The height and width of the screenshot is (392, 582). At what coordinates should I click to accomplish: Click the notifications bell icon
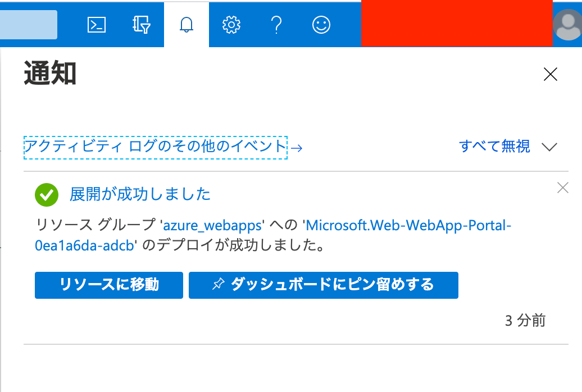tap(187, 25)
